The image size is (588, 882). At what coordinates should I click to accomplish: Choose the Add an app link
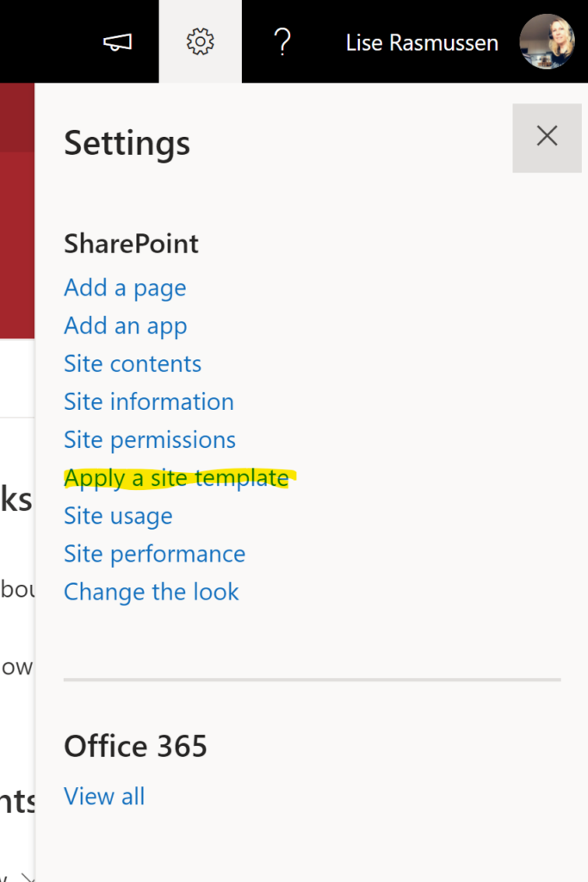(x=126, y=326)
